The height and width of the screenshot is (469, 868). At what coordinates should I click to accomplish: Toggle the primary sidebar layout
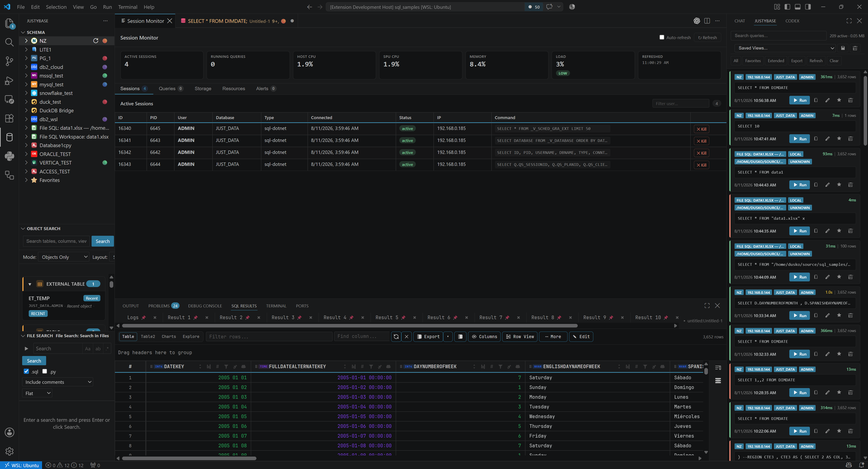point(788,7)
